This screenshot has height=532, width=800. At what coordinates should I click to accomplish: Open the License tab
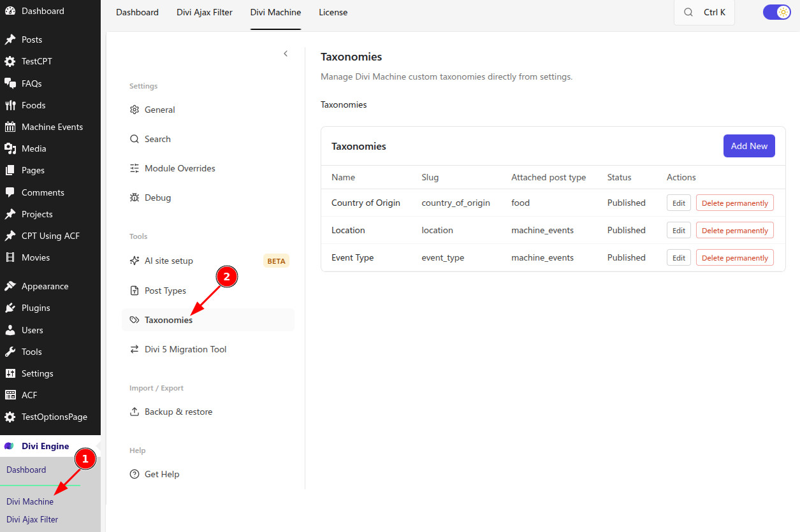333,12
